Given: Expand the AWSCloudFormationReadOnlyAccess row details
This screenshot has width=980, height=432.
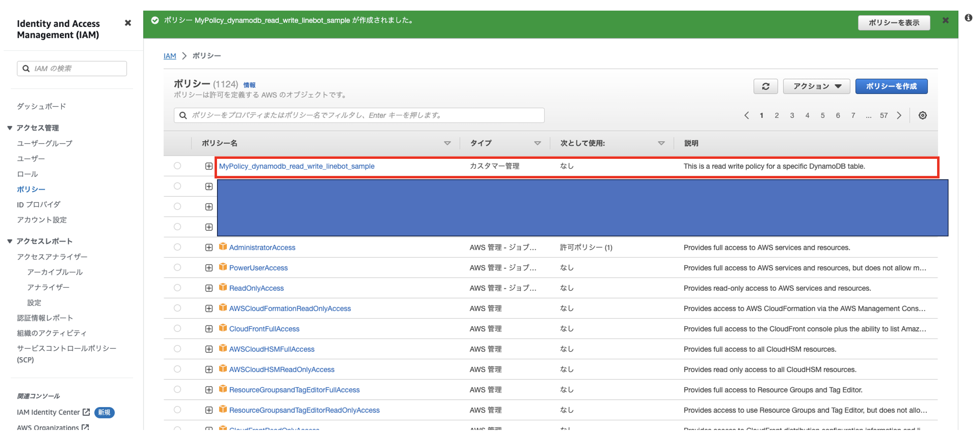Looking at the screenshot, I should 209,309.
